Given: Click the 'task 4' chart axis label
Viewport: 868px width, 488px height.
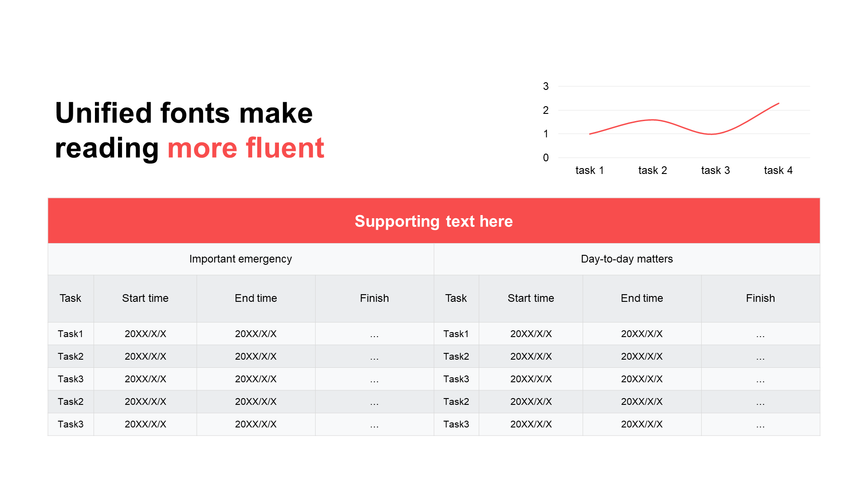Looking at the screenshot, I should 778,170.
